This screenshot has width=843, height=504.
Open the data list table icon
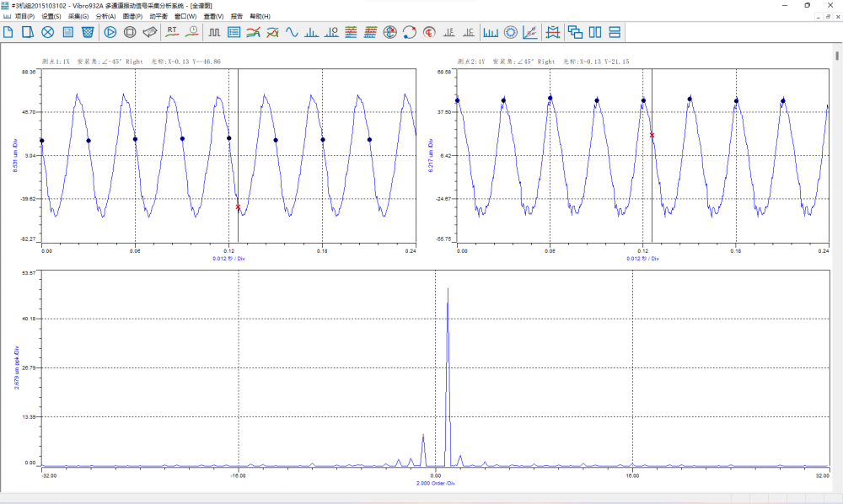tap(234, 32)
